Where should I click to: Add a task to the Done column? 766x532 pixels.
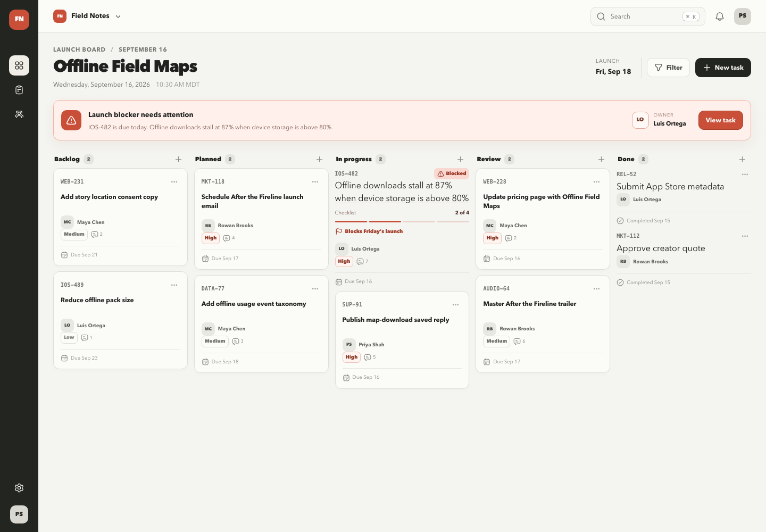(x=743, y=159)
